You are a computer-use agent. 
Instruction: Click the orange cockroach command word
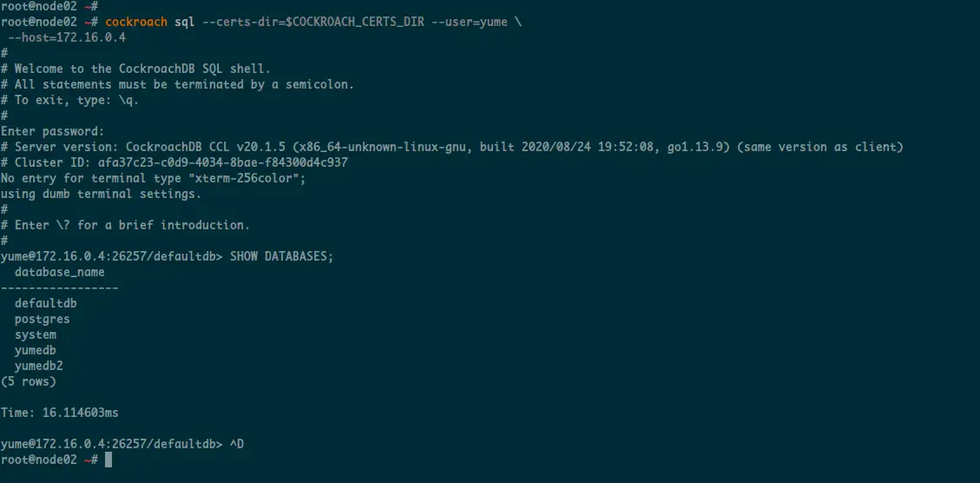(136, 22)
